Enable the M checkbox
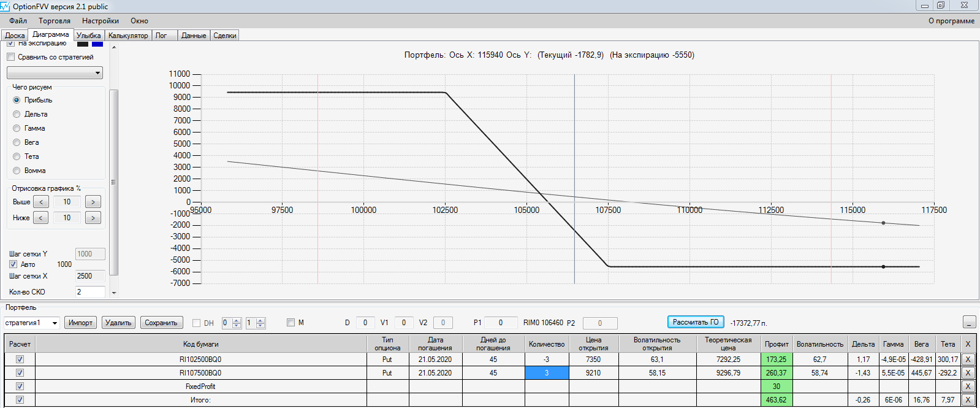Screen dimensions: 980x408 tap(291, 322)
